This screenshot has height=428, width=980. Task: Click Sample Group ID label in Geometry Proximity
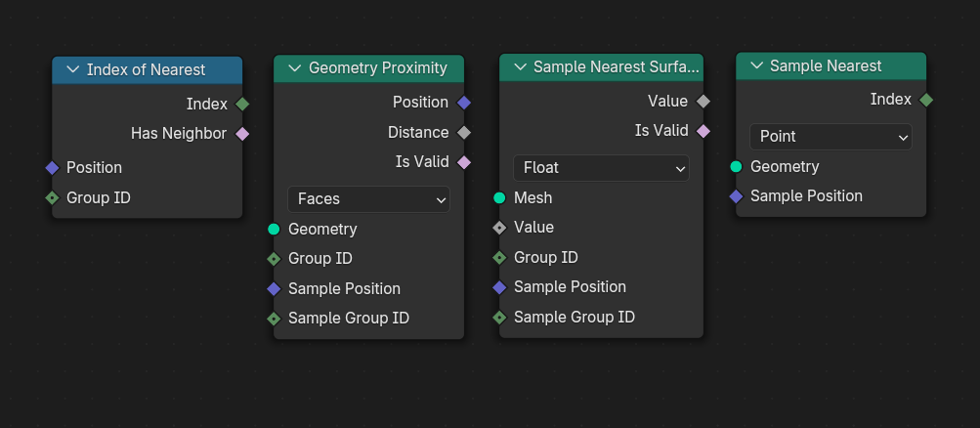[x=349, y=319]
